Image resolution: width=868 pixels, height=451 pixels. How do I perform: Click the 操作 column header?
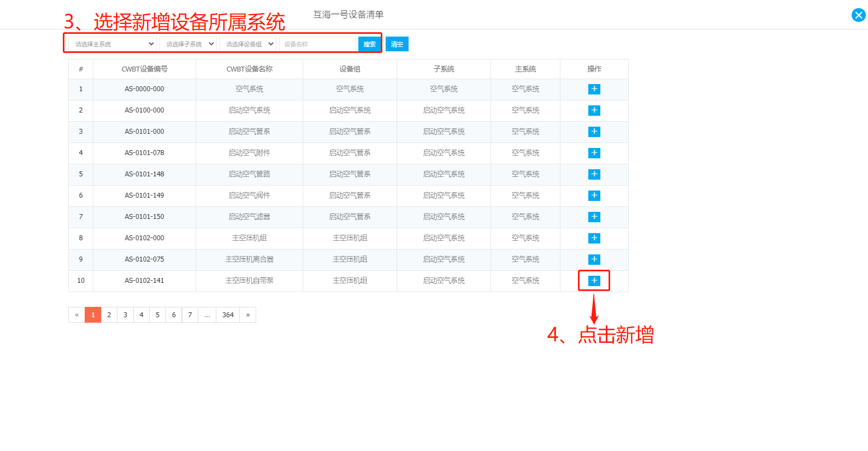click(x=594, y=69)
